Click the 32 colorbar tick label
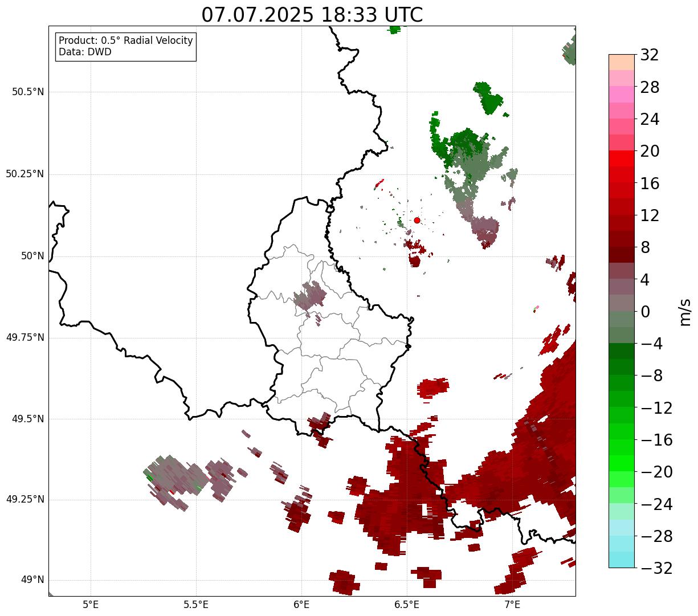Screen dimensions: 698x616 pos(650,55)
